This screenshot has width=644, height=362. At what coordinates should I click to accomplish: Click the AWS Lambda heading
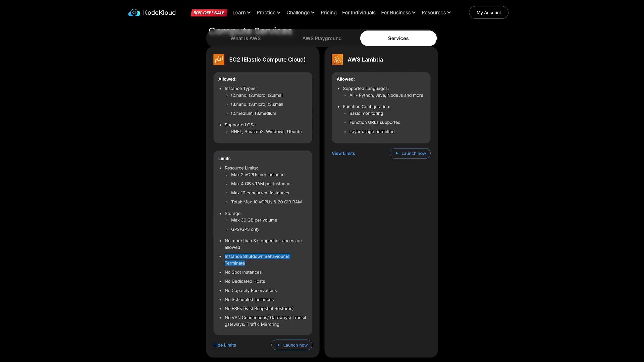click(365, 60)
